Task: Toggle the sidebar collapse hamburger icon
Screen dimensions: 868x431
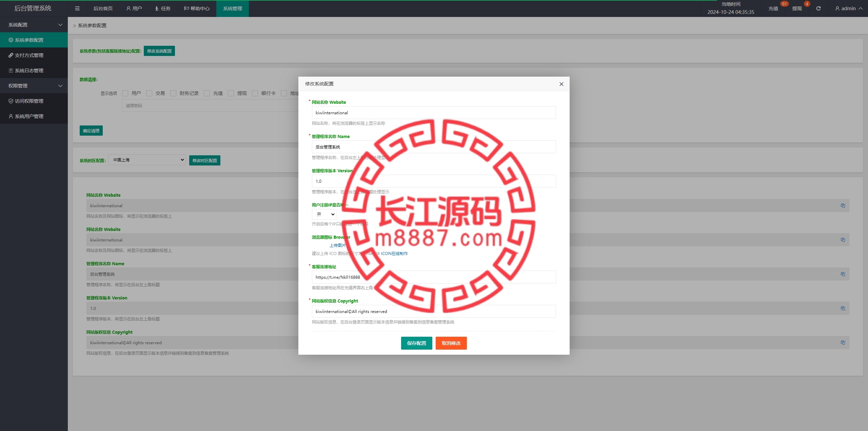Action: [77, 8]
